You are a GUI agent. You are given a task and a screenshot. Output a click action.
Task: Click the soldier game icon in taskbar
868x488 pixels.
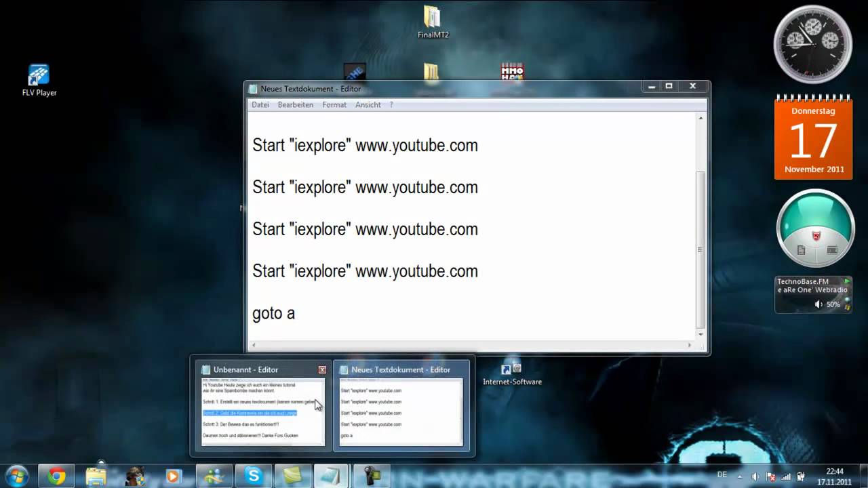point(135,476)
